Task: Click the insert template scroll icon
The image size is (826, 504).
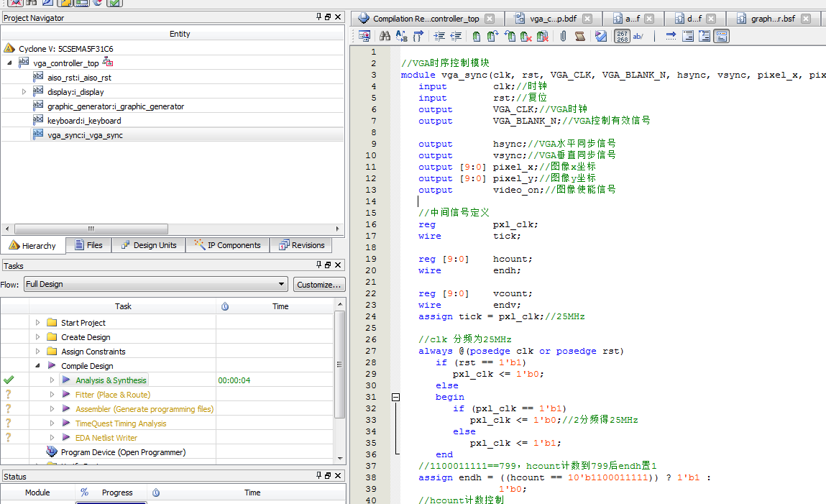Action: [579, 36]
